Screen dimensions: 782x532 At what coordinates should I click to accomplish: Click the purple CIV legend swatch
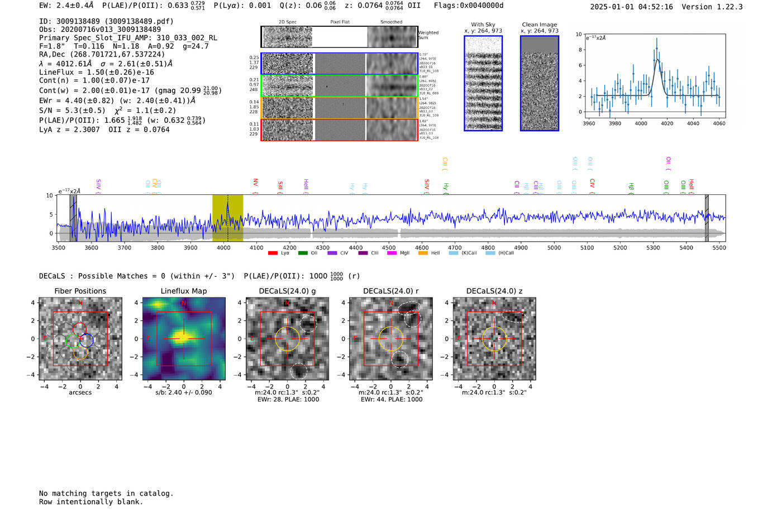pos(332,253)
